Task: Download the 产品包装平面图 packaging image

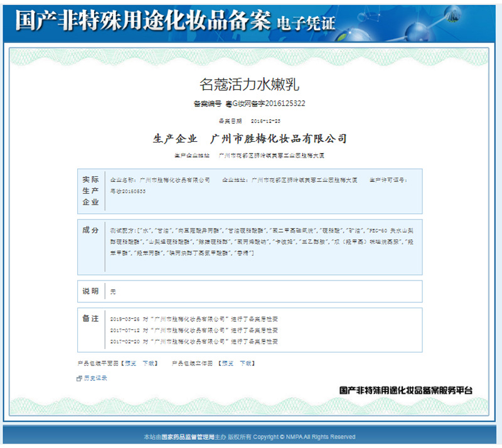Action: (148, 363)
